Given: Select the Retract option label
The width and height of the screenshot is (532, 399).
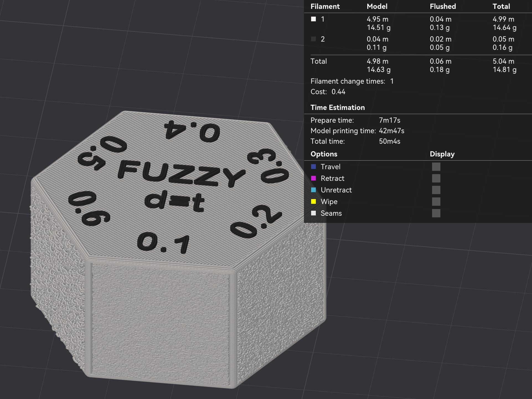Looking at the screenshot, I should click(x=332, y=178).
